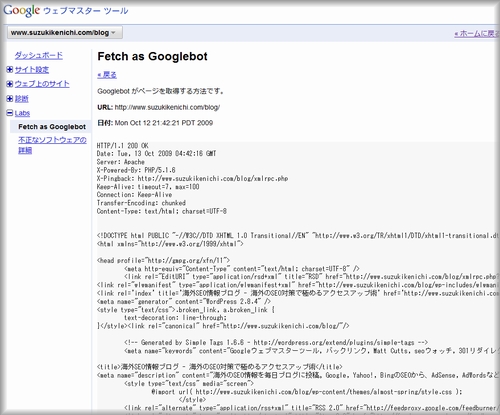This screenshot has height=415, width=500.
Task: Collapse the Labs section minus icon
Action: click(10, 113)
